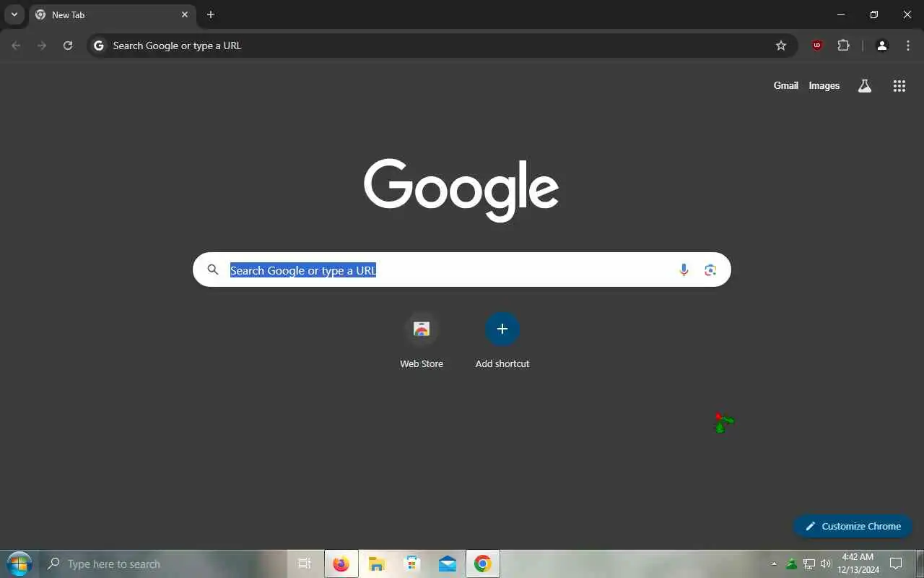
Task: Click the browser back arrow
Action: coord(16,46)
